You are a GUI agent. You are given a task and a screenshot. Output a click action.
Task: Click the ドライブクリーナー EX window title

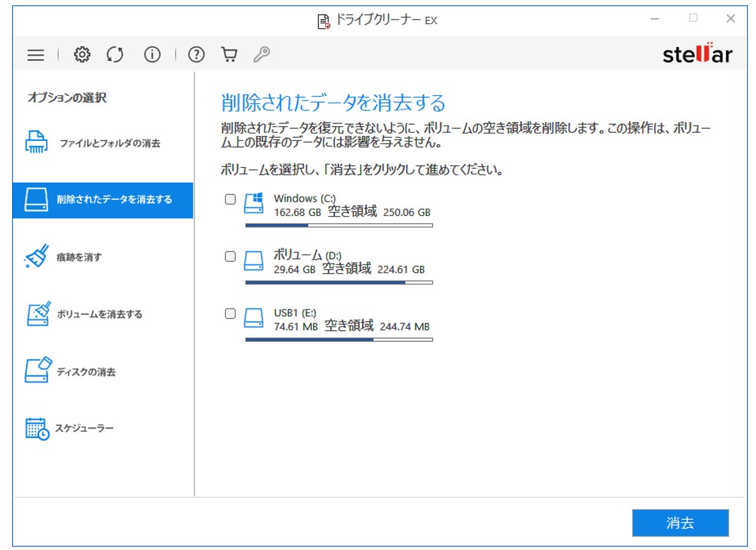click(x=387, y=20)
